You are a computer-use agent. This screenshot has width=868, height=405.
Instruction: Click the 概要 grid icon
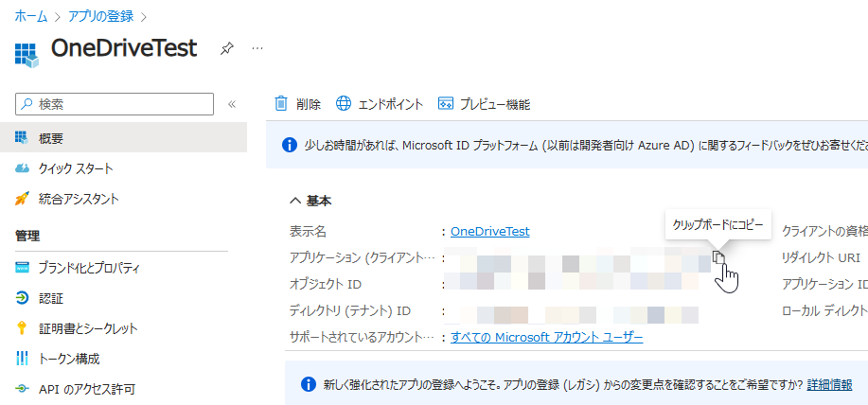22,138
